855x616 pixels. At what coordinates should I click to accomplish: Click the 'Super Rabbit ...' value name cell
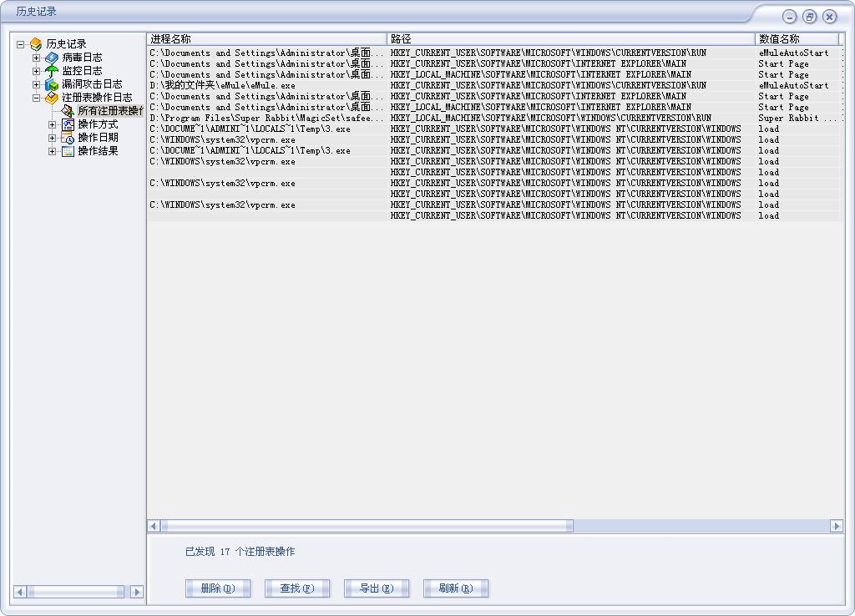coord(797,119)
